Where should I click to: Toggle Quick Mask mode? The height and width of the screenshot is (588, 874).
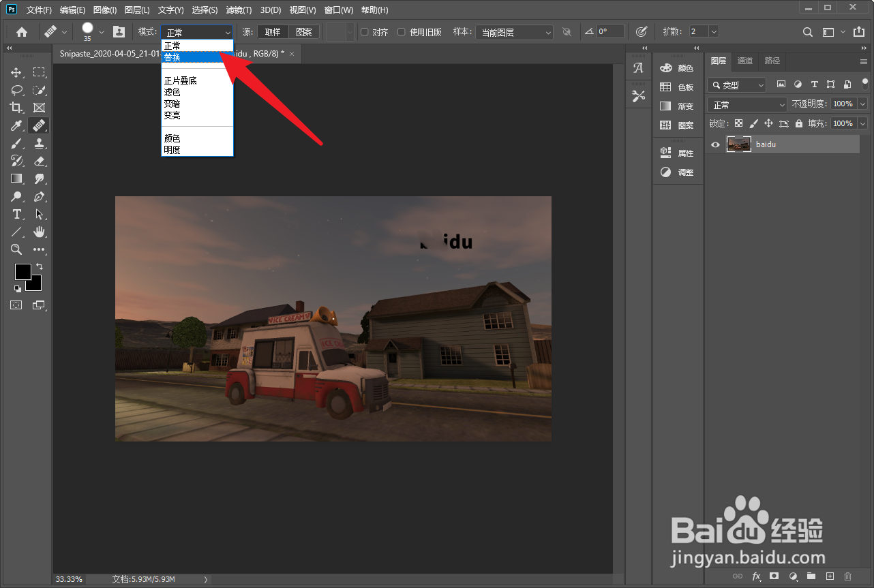click(16, 305)
